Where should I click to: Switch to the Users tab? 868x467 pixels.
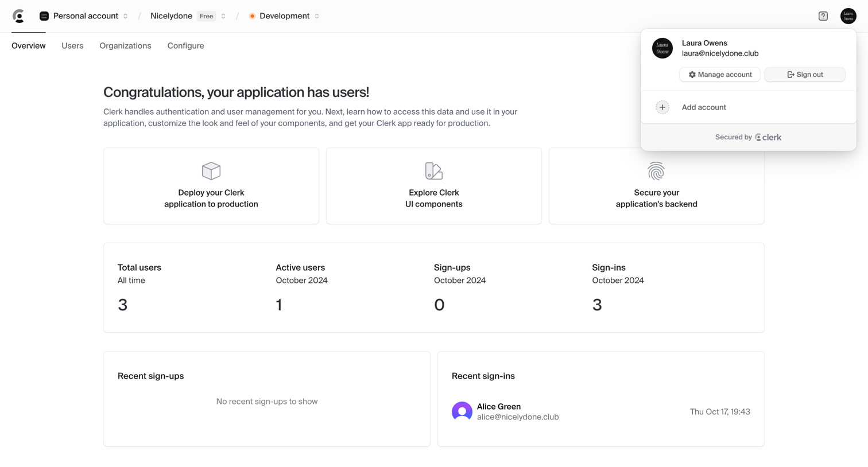[72, 46]
